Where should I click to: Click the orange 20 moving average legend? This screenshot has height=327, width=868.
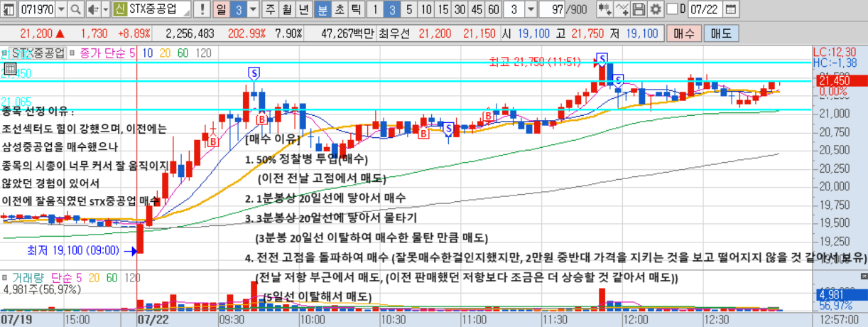(165, 53)
